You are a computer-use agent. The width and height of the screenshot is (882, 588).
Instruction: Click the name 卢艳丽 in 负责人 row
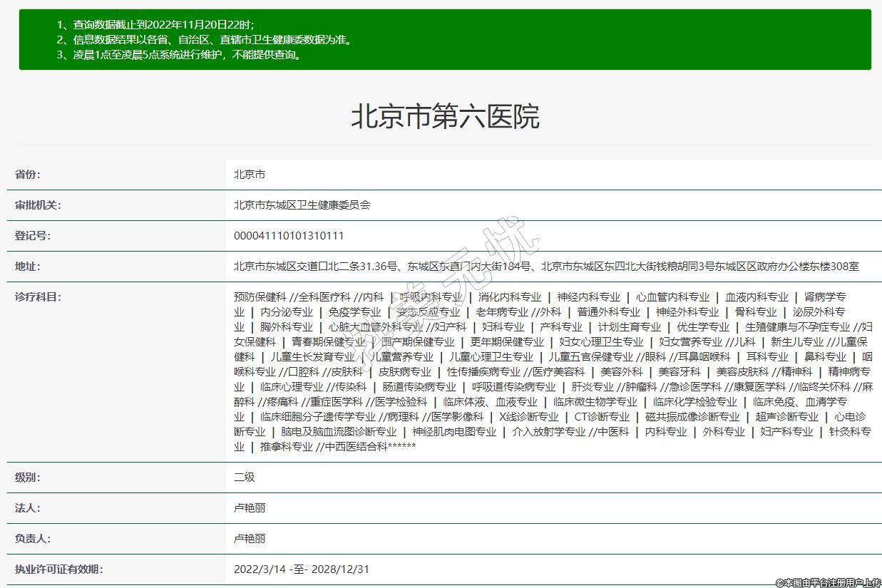pyautogui.click(x=250, y=539)
